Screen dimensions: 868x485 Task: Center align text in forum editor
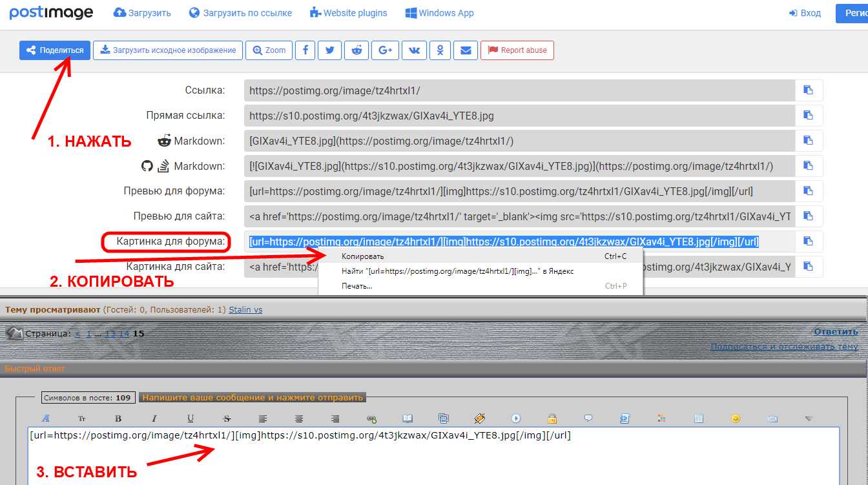pos(299,418)
